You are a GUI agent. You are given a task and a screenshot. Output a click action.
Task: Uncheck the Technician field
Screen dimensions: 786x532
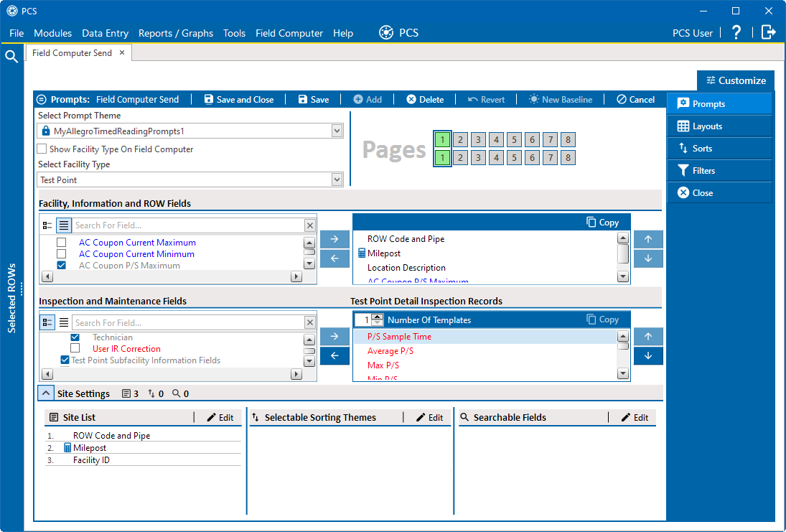[75, 337]
